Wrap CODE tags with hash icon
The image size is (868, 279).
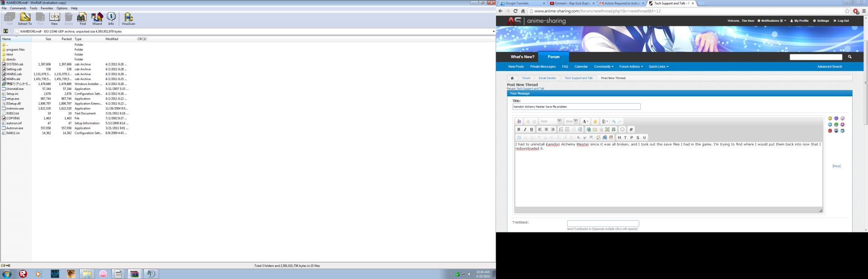click(631, 129)
